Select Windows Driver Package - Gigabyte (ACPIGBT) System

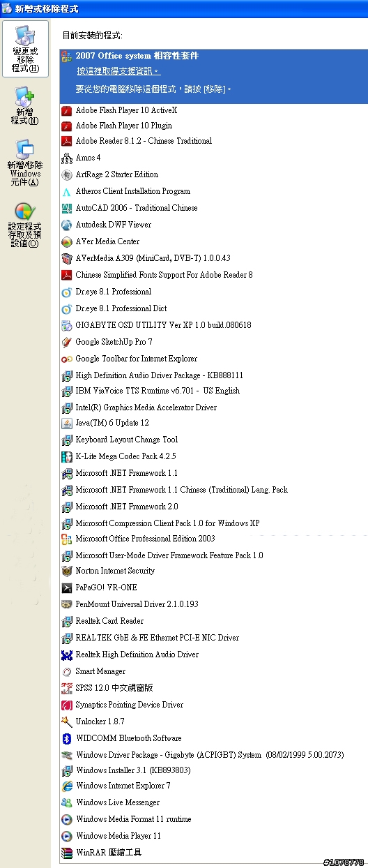tap(213, 755)
